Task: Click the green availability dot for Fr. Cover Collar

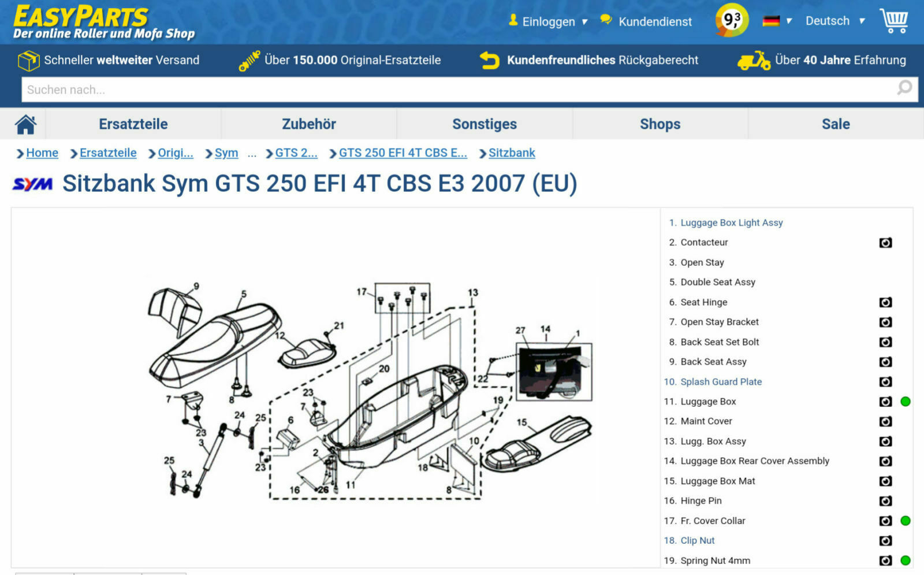Action: [906, 521]
